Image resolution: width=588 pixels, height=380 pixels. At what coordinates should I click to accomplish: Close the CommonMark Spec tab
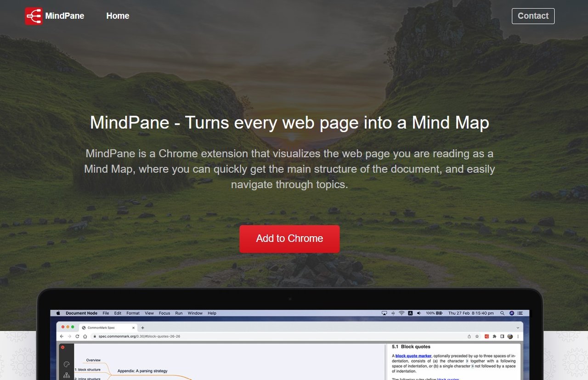(133, 328)
